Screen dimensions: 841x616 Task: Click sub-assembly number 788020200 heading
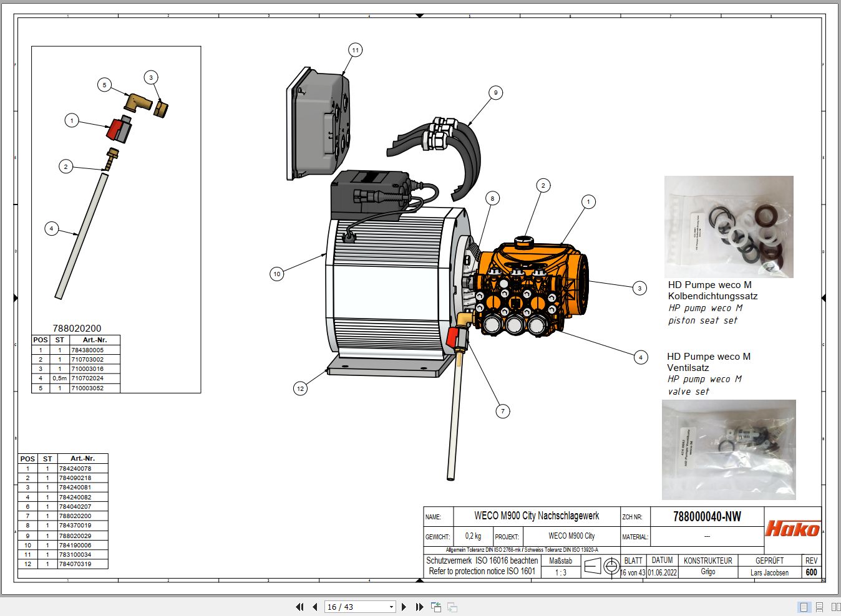point(77,328)
